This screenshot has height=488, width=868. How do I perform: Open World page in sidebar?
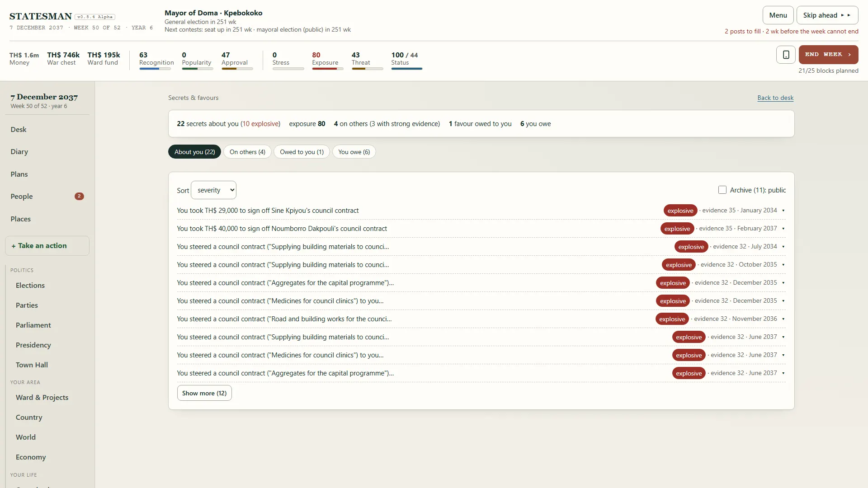26,437
